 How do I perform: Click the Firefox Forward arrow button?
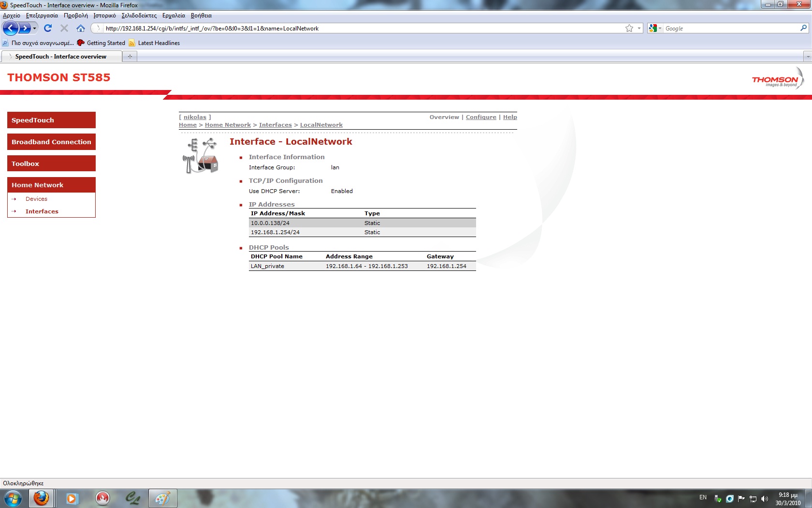24,28
